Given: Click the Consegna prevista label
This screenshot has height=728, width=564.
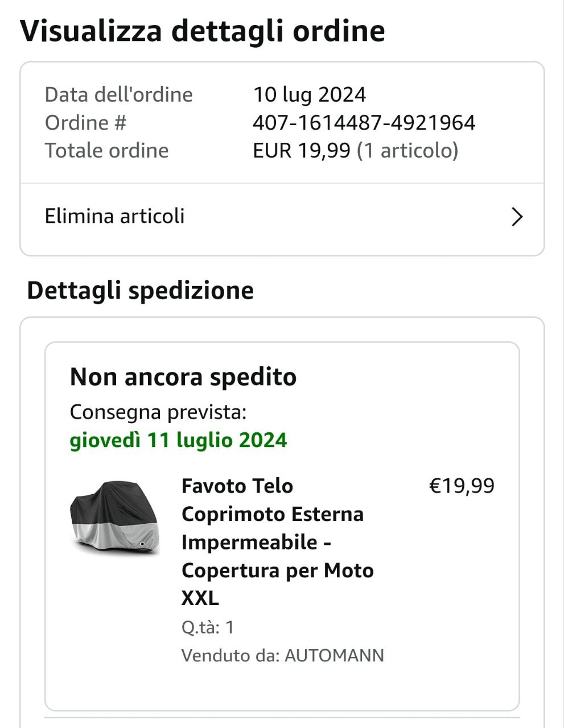Looking at the screenshot, I should (158, 412).
